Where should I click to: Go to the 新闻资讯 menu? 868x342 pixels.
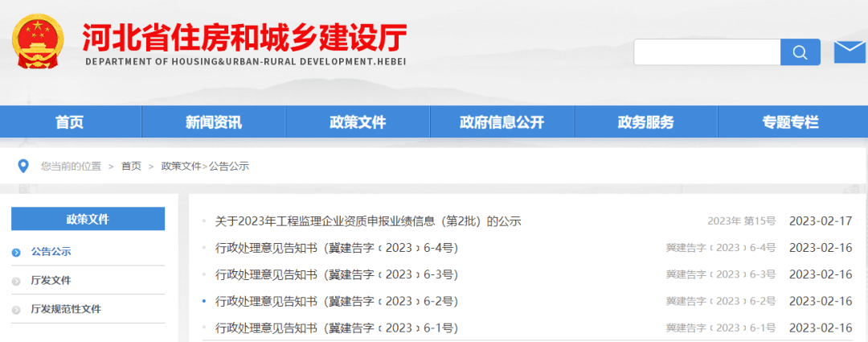(x=213, y=122)
